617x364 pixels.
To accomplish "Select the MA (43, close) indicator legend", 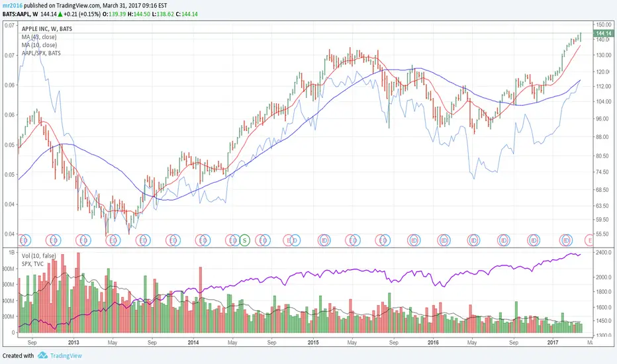I will point(39,37).
